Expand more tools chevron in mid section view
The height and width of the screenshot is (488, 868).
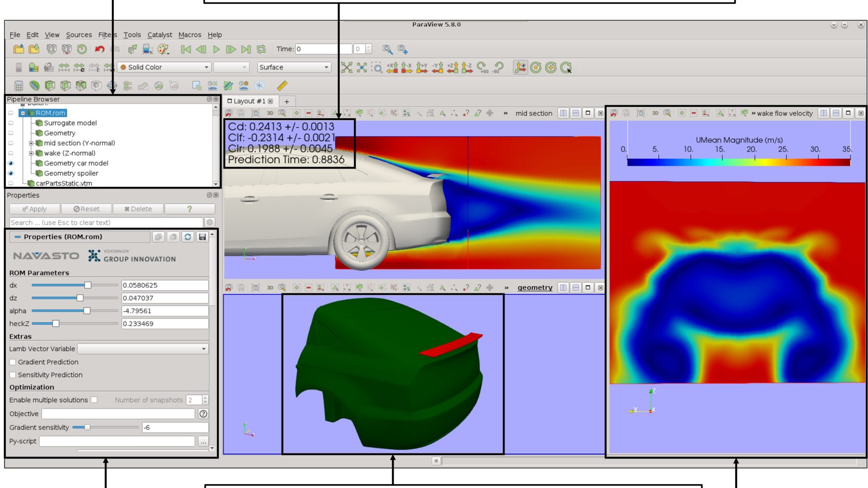[x=506, y=113]
